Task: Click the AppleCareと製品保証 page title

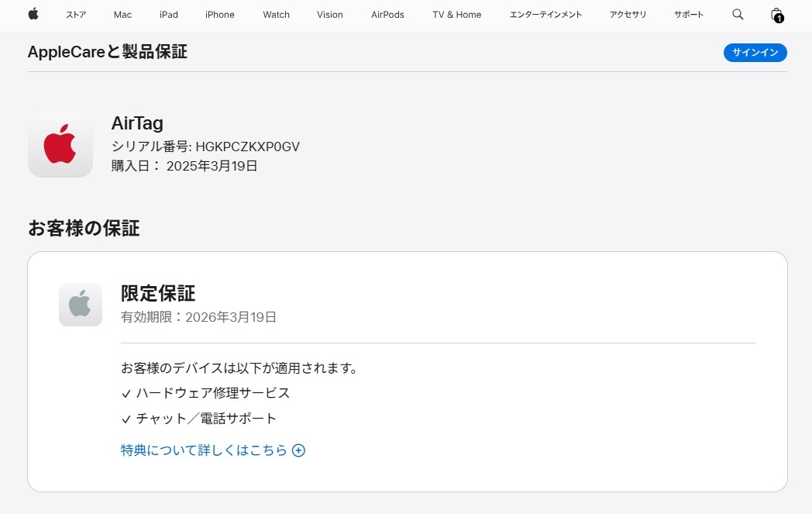Action: coord(107,52)
